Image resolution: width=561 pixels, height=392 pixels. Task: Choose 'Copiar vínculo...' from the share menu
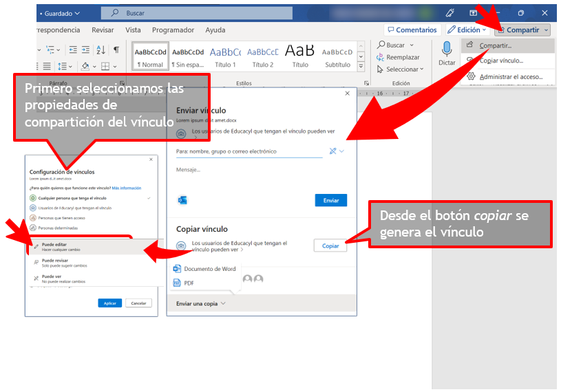(x=508, y=61)
